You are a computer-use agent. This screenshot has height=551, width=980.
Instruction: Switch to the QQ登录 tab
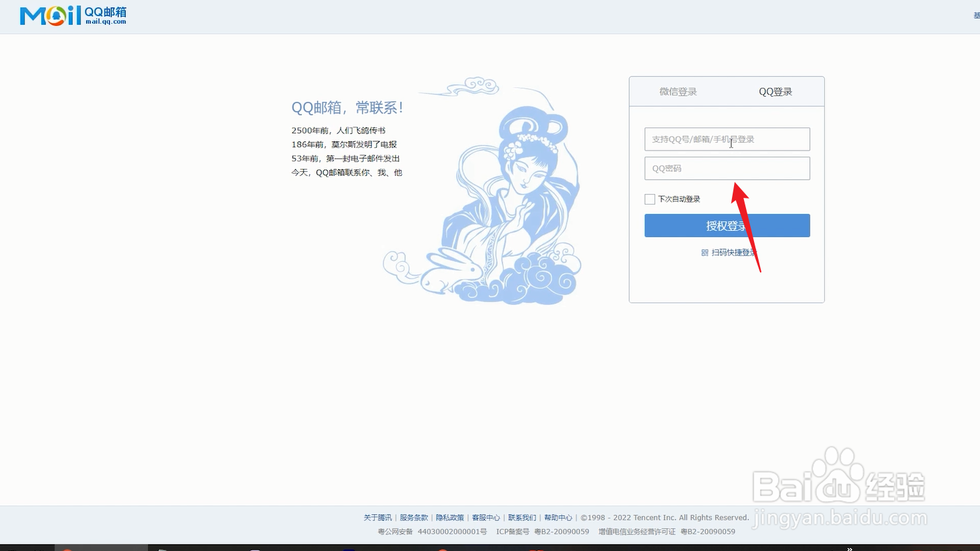click(x=775, y=92)
